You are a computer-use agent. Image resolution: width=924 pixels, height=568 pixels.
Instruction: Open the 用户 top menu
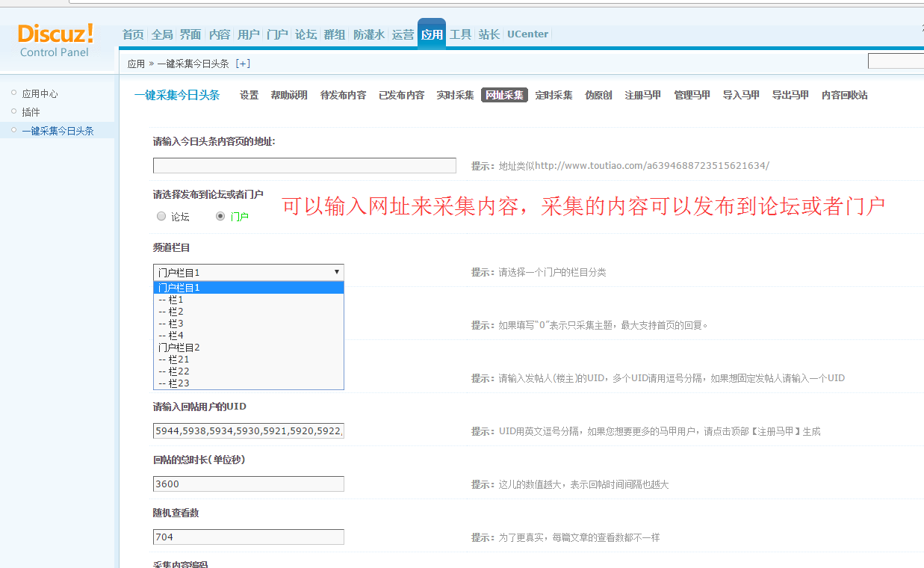click(x=248, y=34)
